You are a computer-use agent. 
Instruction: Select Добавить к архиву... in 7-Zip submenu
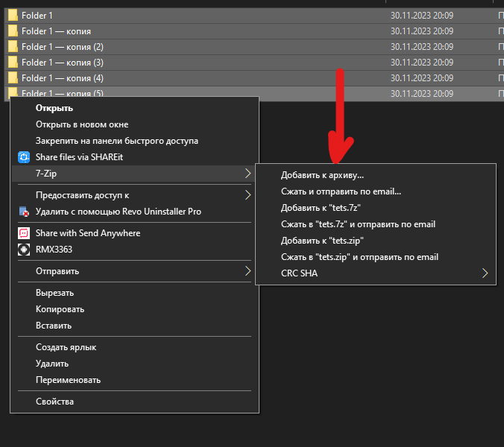(x=322, y=175)
